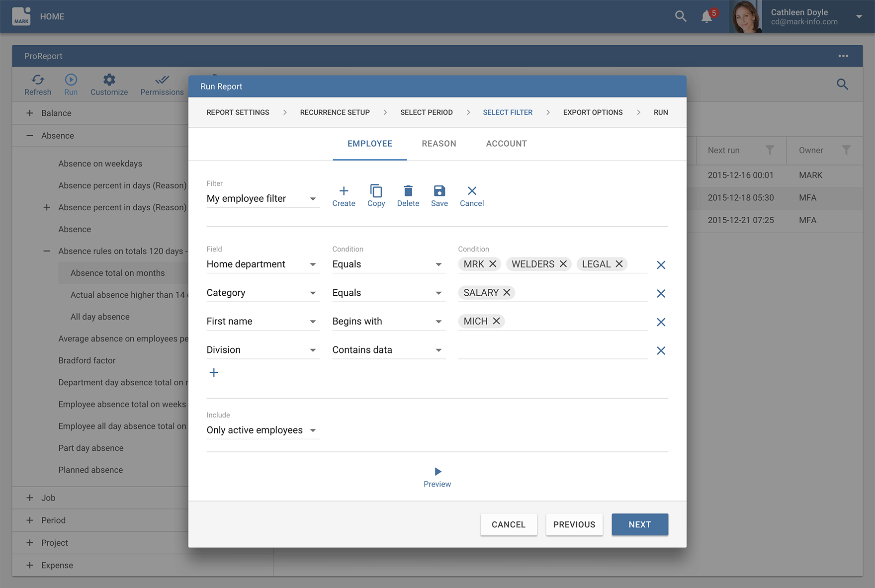
Task: Switch to the REASON tab
Action: [439, 144]
